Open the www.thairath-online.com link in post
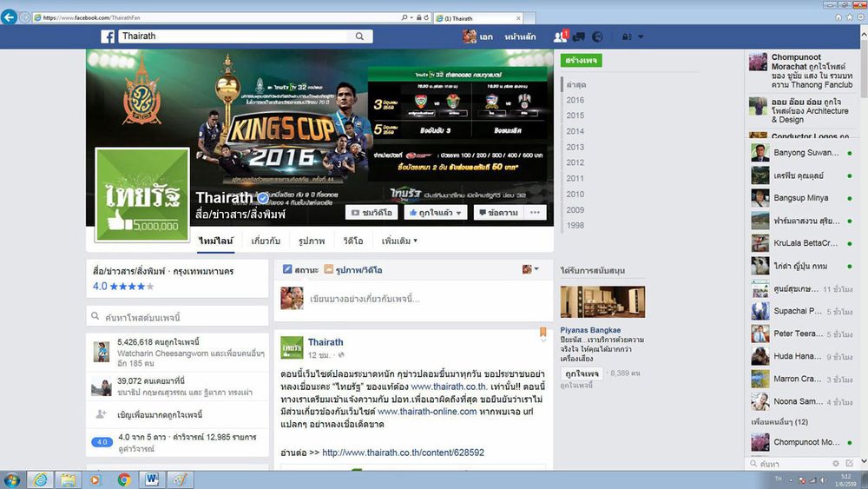 click(x=427, y=412)
